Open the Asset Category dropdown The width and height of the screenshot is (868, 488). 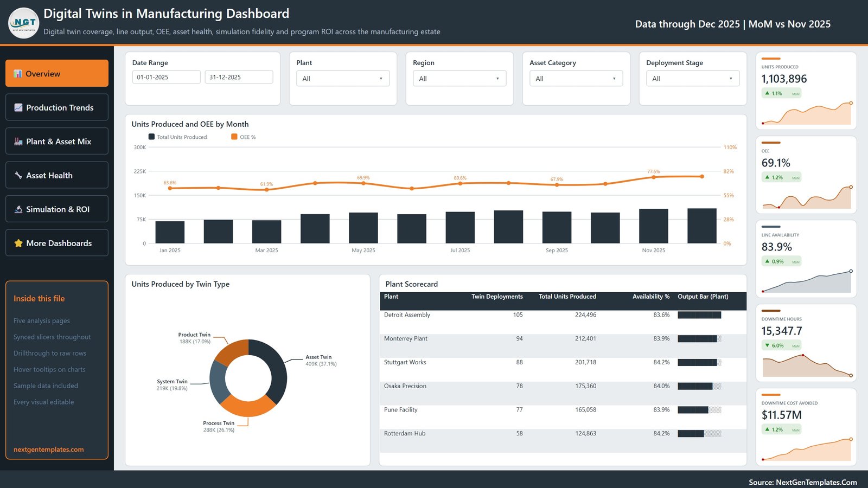[576, 79]
